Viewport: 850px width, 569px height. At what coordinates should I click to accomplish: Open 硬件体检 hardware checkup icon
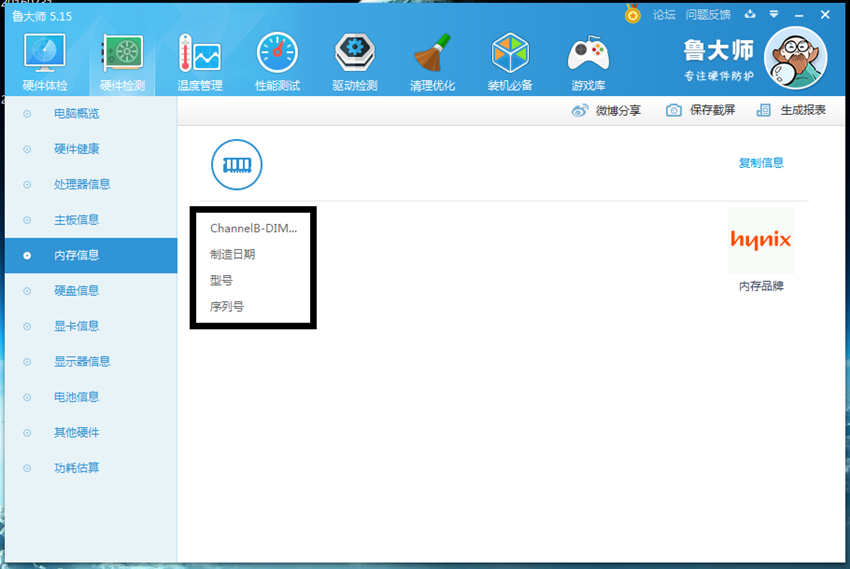coord(44,62)
